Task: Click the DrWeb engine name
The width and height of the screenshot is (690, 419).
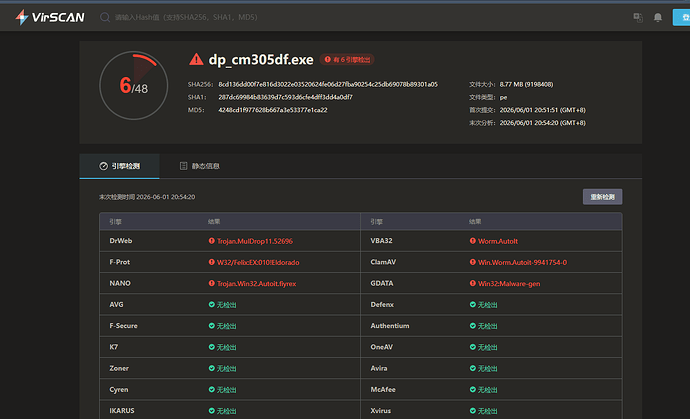Action: point(121,241)
